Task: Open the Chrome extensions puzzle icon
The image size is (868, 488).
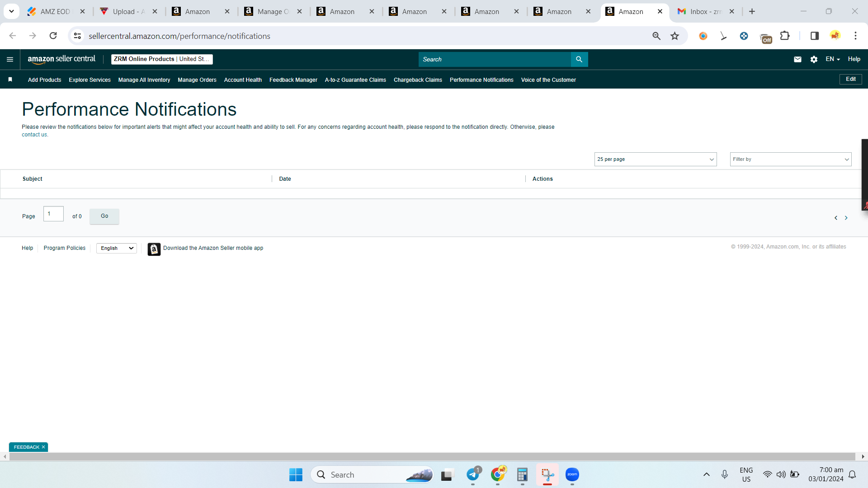Action: [x=785, y=36]
